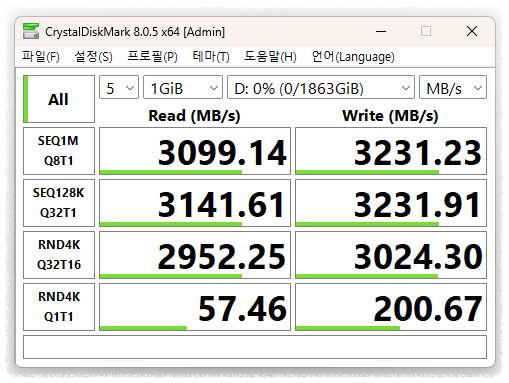Open the 프로필(P) menu

click(152, 56)
